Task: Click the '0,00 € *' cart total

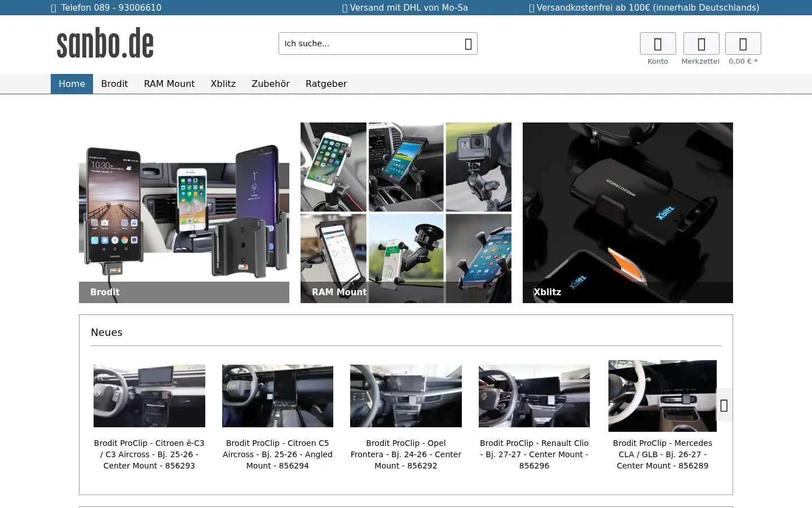Action: pyautogui.click(x=743, y=62)
